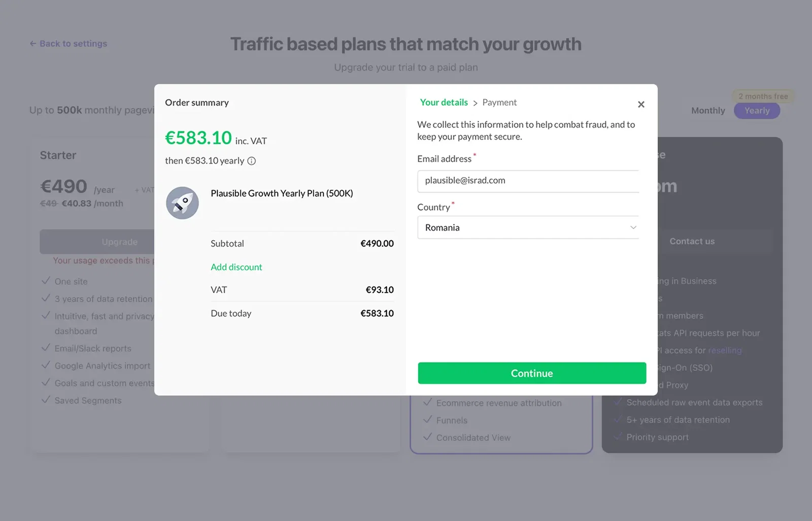Click the Back to settings arrow

[33, 44]
